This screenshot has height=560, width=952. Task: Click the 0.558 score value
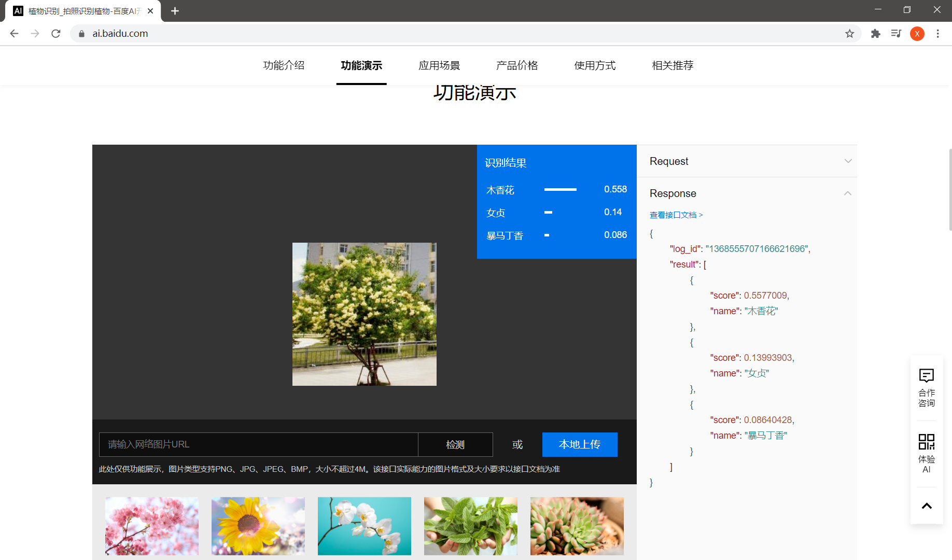[x=615, y=189]
